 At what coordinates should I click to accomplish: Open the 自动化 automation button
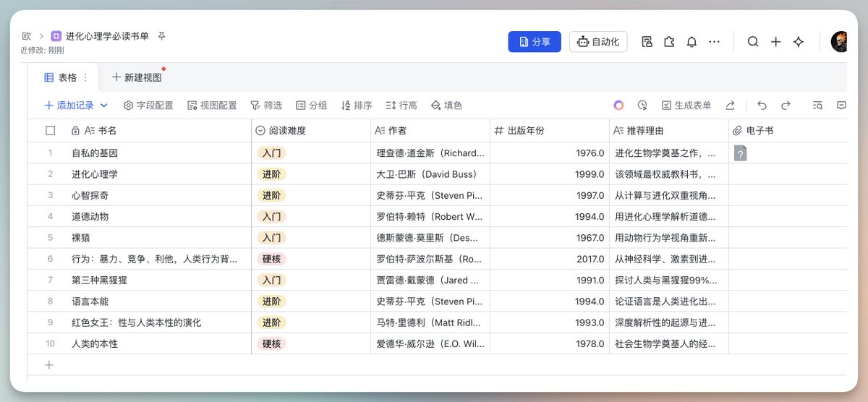[598, 42]
